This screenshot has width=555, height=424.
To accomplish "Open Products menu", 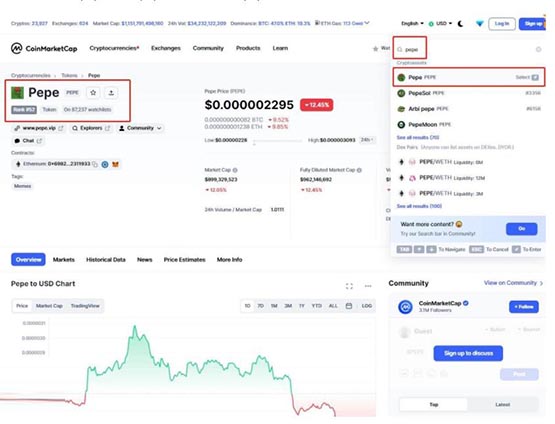I will tap(248, 48).
